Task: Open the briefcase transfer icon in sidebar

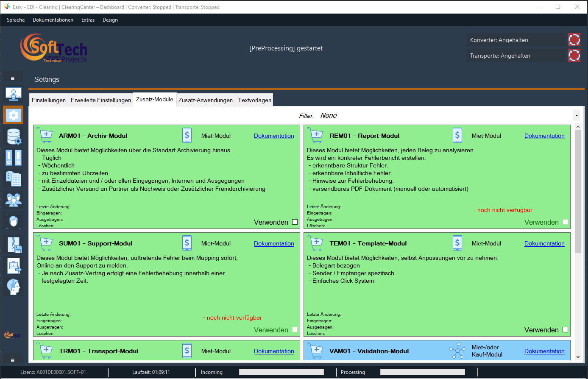Action: [x=14, y=266]
